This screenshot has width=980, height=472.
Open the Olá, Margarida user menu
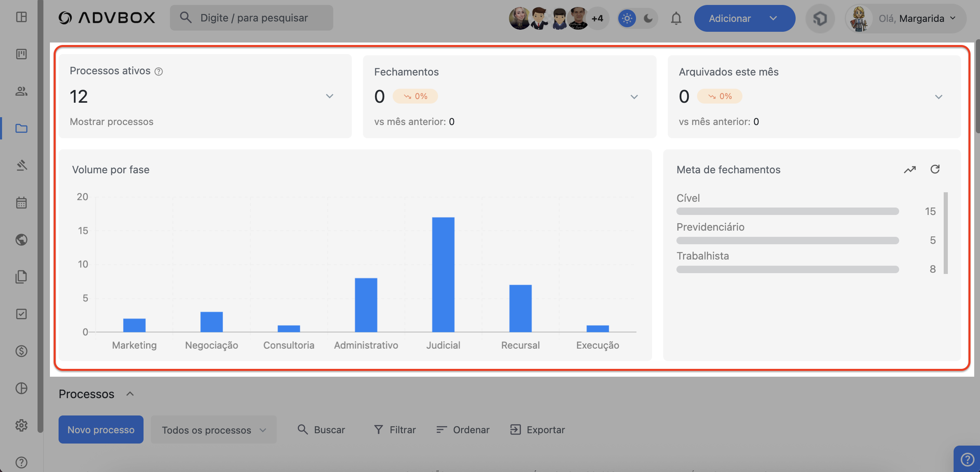pos(906,19)
